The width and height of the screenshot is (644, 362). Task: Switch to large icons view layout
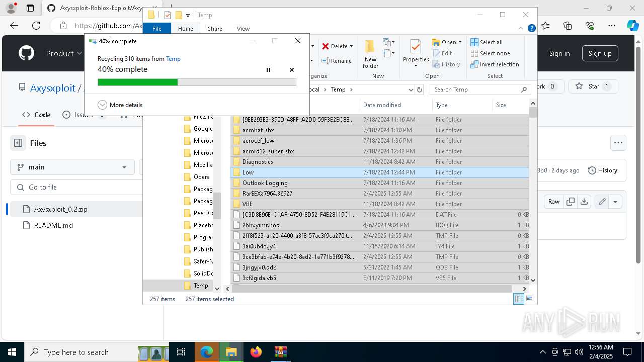tap(530, 299)
